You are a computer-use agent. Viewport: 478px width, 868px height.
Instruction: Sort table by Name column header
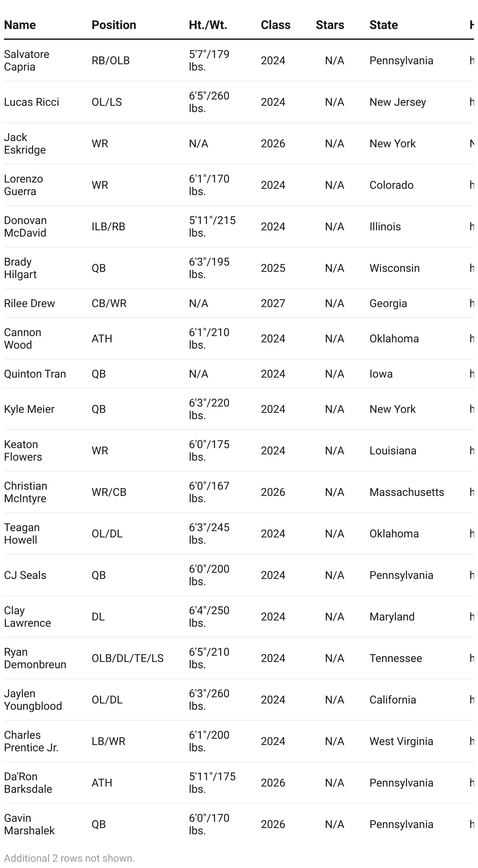click(x=20, y=25)
